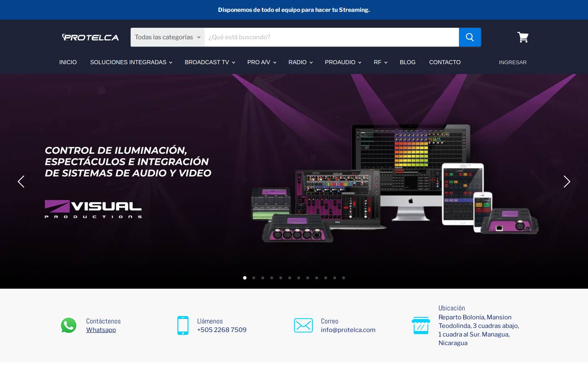Open the Blog page
This screenshot has width=588, height=368.
click(x=408, y=62)
